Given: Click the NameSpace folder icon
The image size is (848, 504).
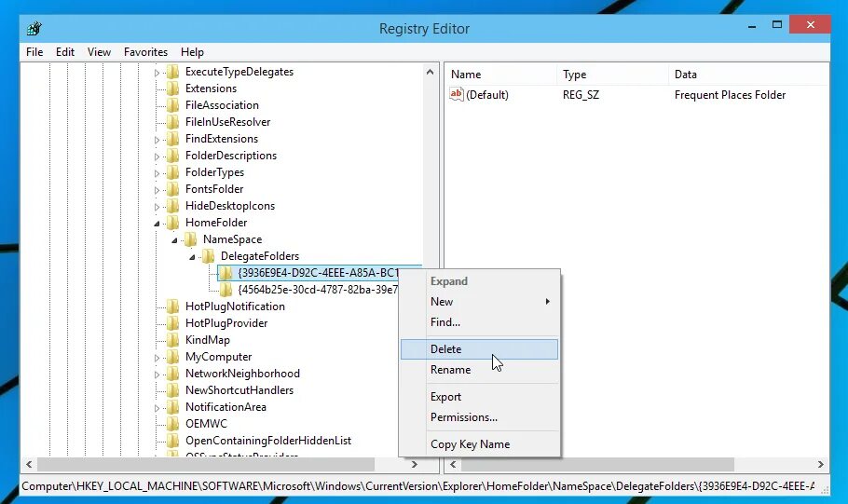Looking at the screenshot, I should point(190,239).
